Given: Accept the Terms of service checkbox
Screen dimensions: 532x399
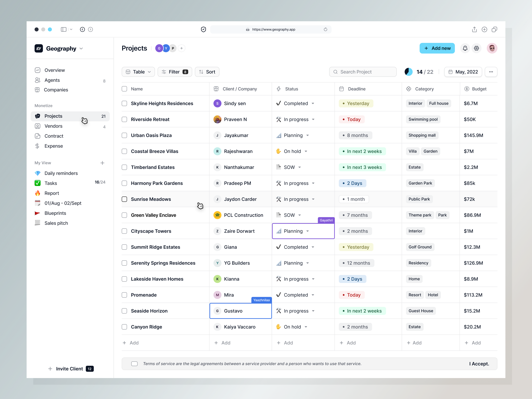Looking at the screenshot, I should point(134,364).
